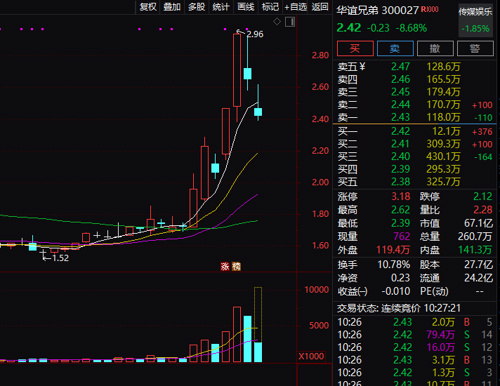
Task: Click the ¥ icon next to 卖五
Action: pos(362,66)
